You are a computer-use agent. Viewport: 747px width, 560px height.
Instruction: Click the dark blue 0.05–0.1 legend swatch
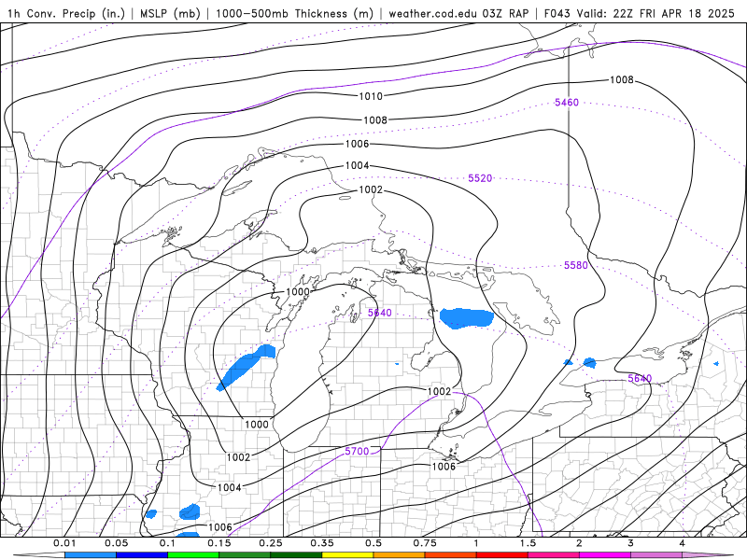pyautogui.click(x=142, y=555)
